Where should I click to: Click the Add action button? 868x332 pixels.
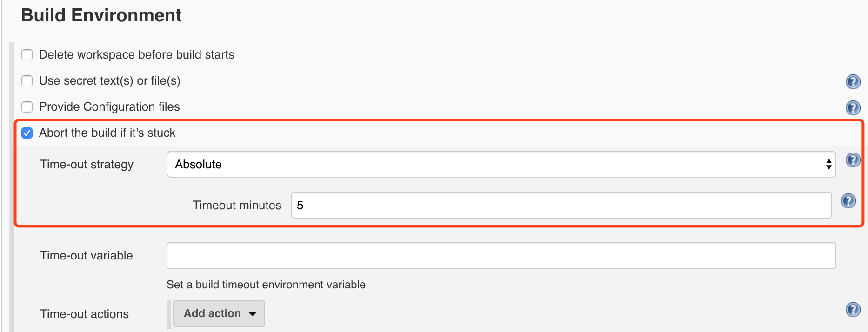219,314
